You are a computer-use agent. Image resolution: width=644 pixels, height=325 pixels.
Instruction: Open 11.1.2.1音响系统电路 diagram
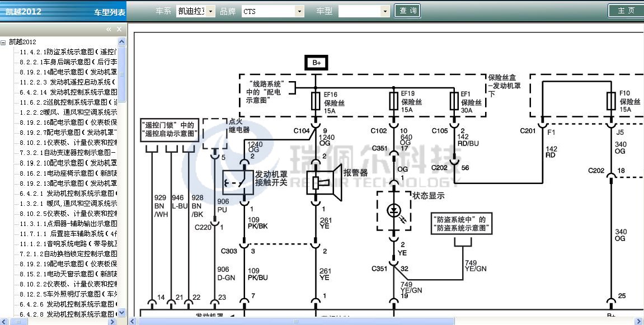point(68,243)
